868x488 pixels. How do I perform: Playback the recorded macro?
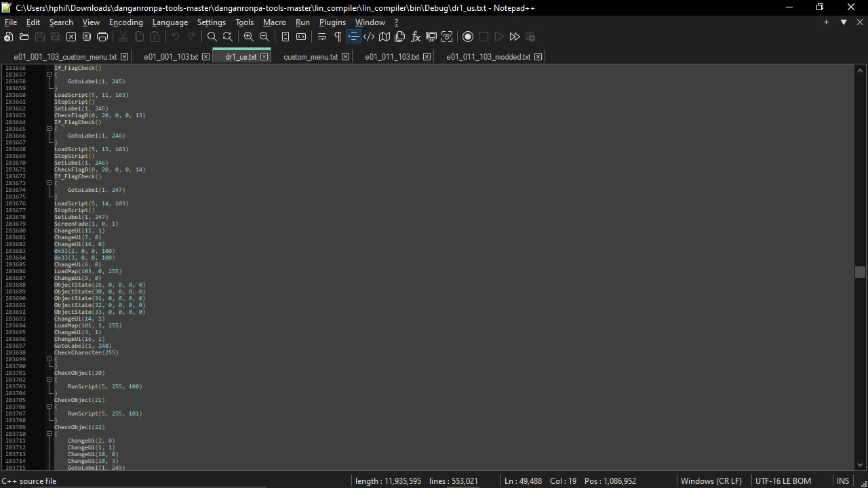click(x=498, y=37)
